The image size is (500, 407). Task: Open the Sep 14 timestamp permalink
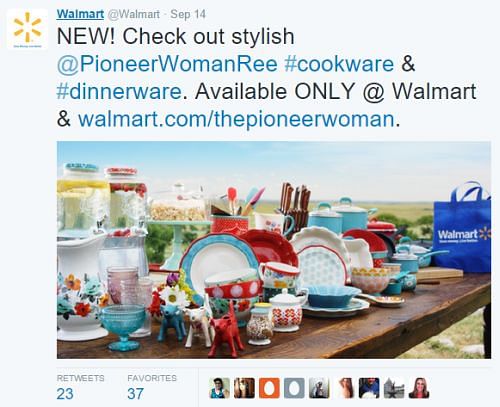(x=188, y=14)
